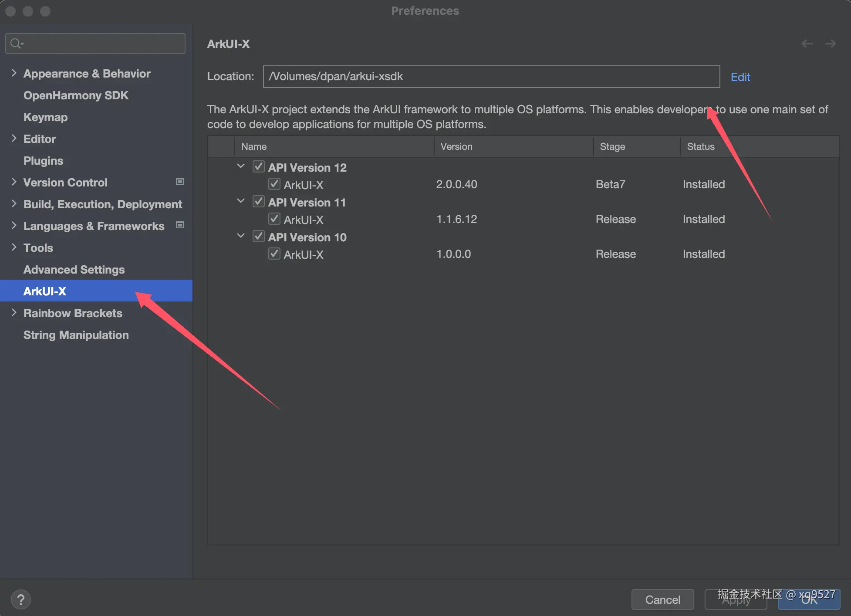Click project-level icon beside Version Control
This screenshot has height=616, width=851.
point(179,182)
